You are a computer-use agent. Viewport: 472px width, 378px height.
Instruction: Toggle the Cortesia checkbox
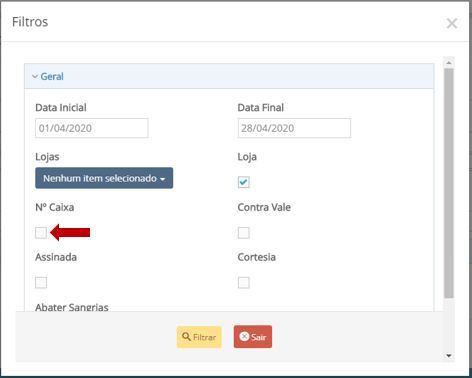point(244,283)
